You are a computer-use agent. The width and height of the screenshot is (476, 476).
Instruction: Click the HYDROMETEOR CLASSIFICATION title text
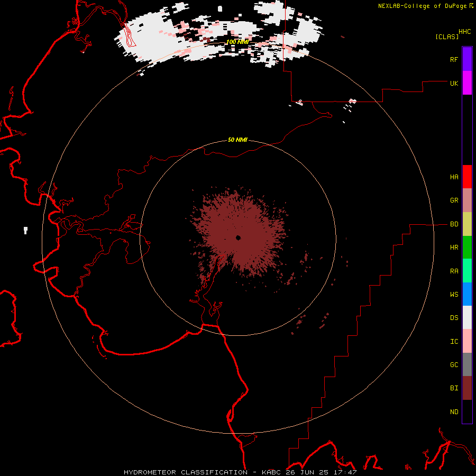(186, 472)
